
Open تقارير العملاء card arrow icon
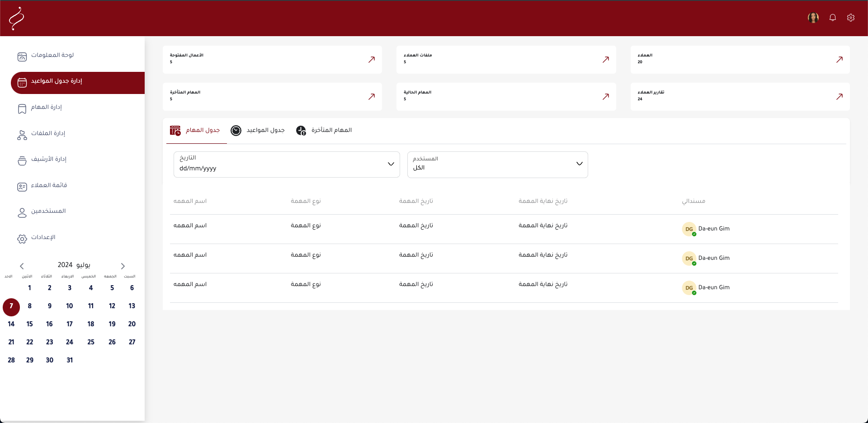coord(839,97)
